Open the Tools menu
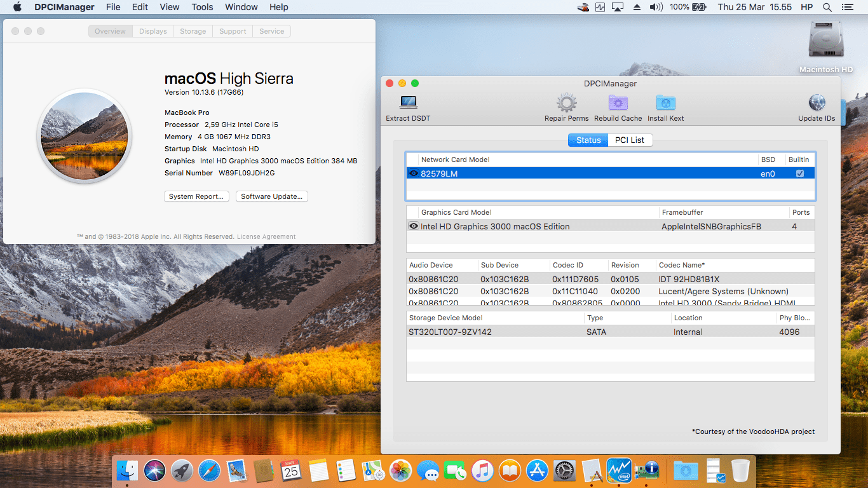 [202, 7]
